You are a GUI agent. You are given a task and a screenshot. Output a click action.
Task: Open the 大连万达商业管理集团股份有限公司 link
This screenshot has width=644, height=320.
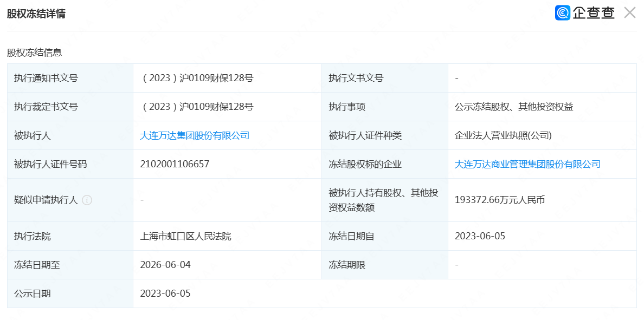click(527, 164)
